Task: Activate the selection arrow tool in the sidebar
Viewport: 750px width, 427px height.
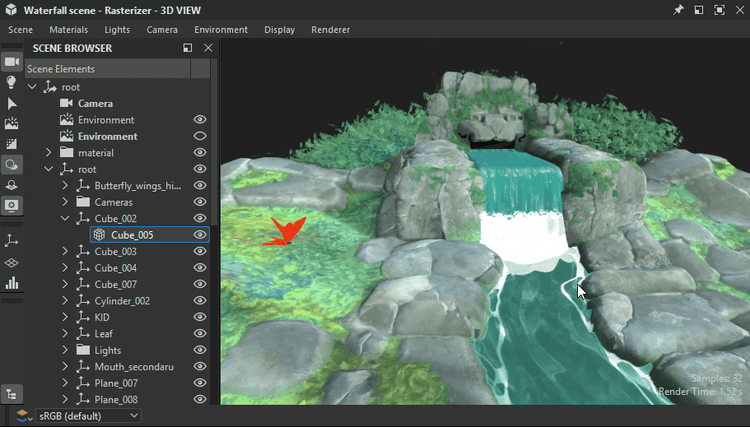Action: [11, 103]
